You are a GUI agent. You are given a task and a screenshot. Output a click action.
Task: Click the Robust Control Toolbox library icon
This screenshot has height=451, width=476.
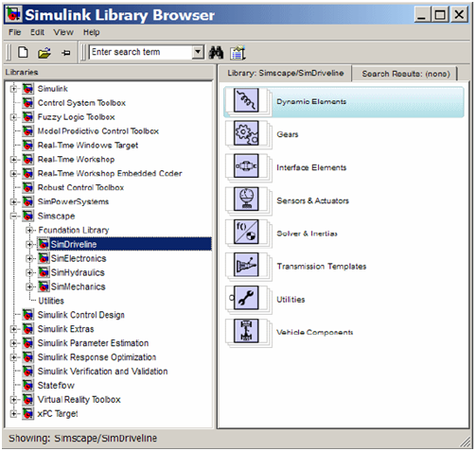coord(27,187)
